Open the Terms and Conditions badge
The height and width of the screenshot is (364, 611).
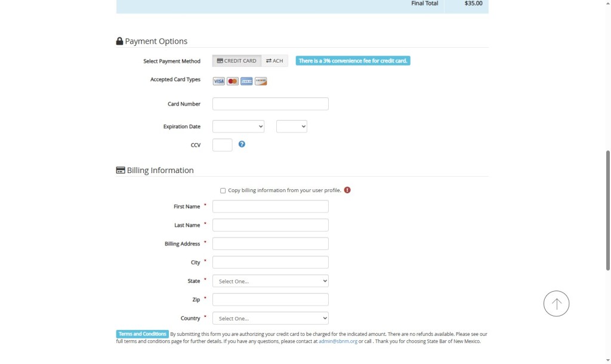coord(142,334)
